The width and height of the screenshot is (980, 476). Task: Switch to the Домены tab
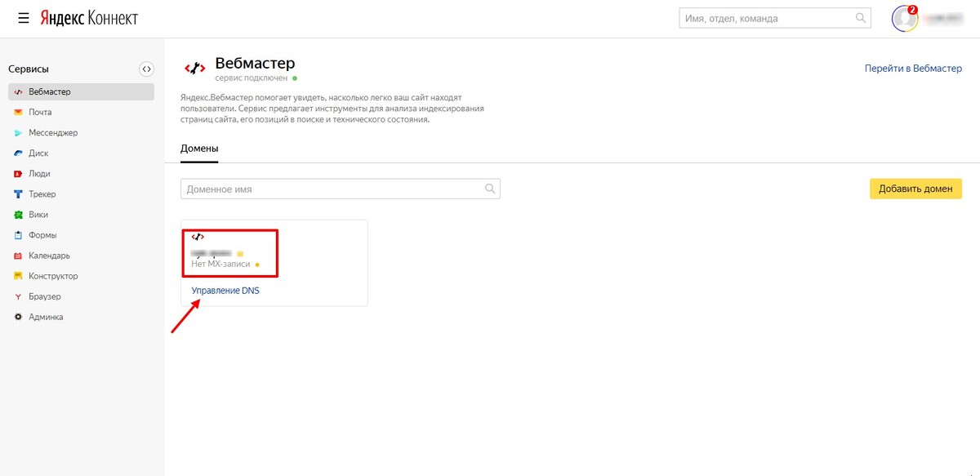tap(199, 149)
